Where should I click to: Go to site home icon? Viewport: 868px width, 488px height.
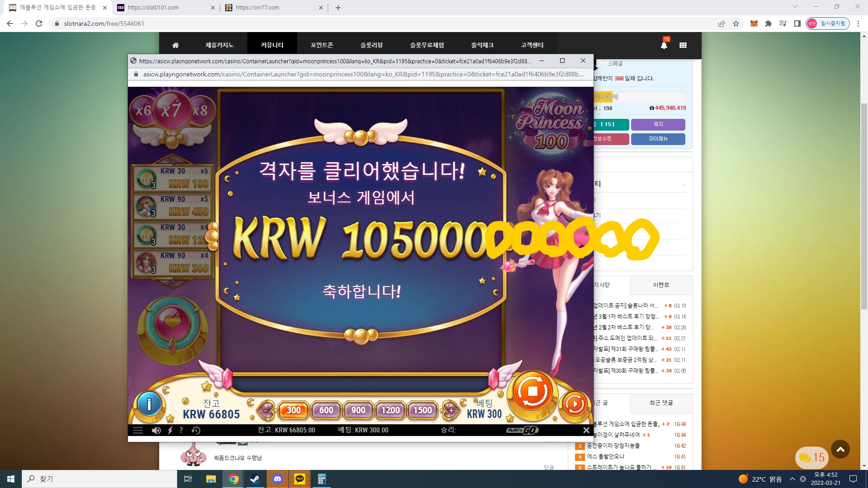pos(175,45)
